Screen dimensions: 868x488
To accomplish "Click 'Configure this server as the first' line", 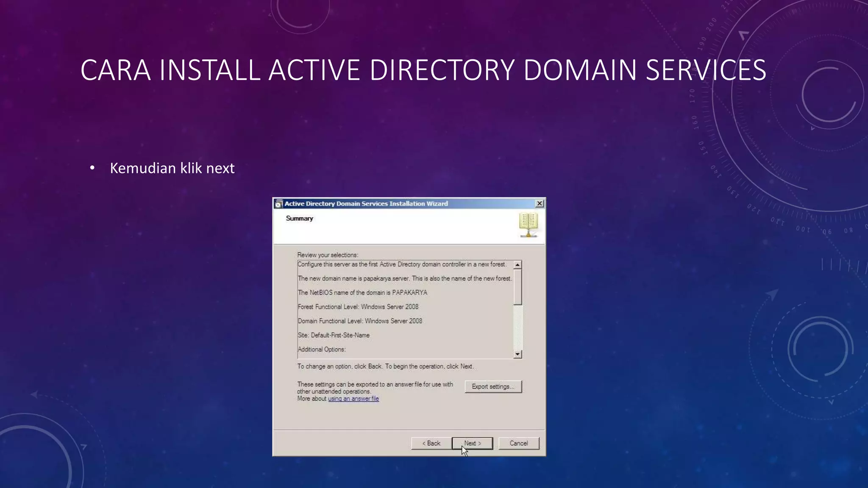I will click(x=402, y=264).
